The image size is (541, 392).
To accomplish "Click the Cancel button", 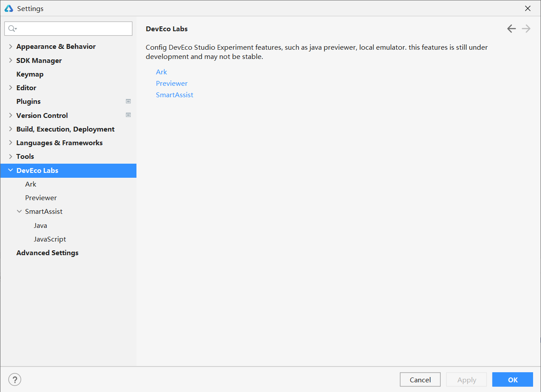I will point(420,380).
